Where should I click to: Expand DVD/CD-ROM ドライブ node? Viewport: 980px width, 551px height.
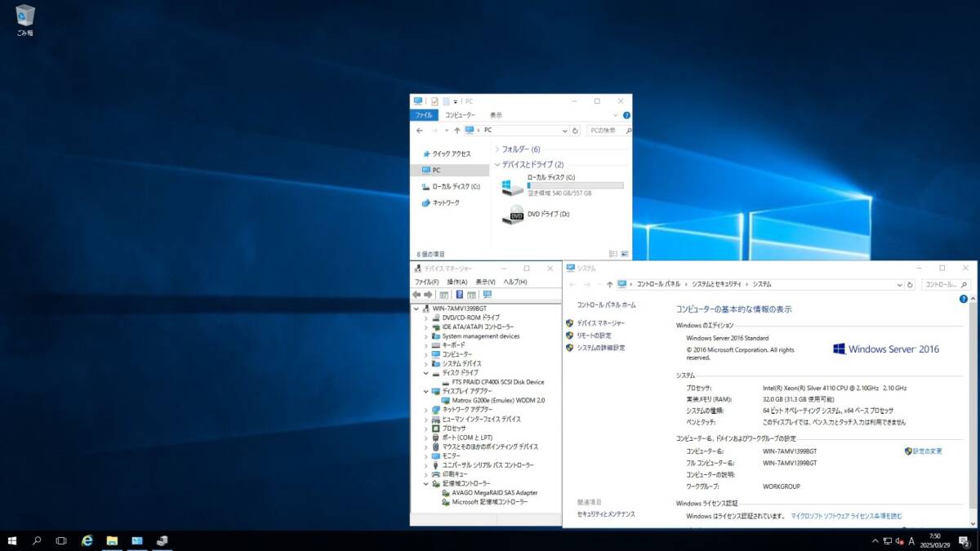[x=425, y=318]
